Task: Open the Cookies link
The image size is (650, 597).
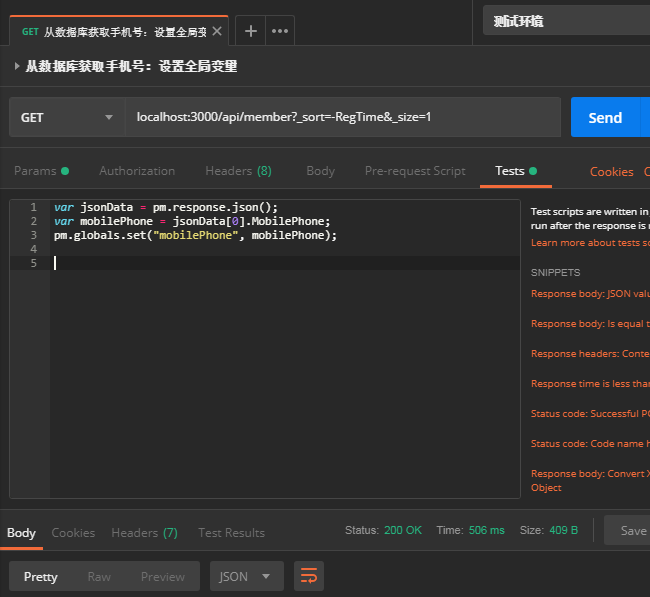Action: pyautogui.click(x=611, y=172)
